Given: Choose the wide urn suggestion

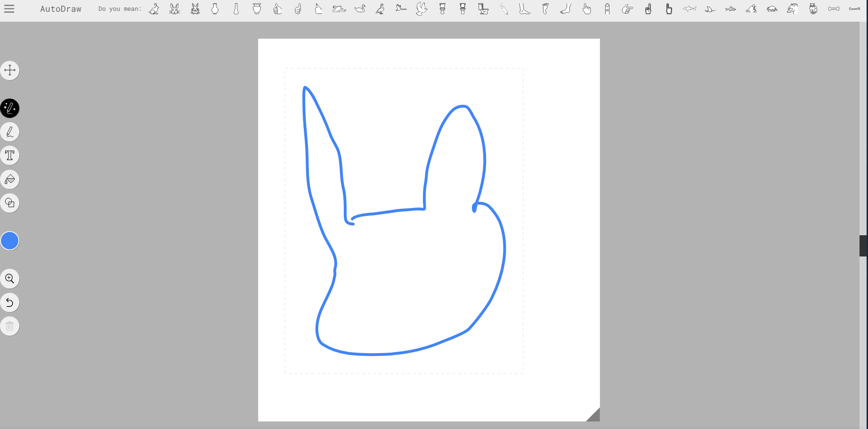Looking at the screenshot, I should 257,9.
